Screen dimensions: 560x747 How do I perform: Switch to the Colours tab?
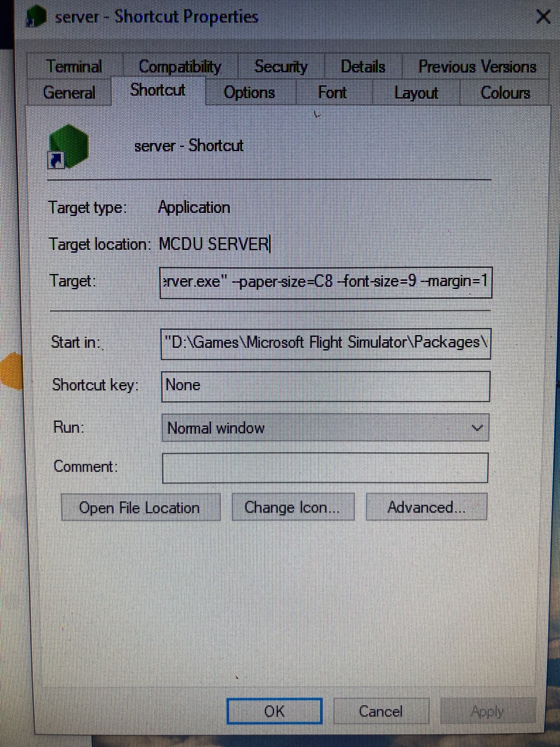tap(505, 92)
